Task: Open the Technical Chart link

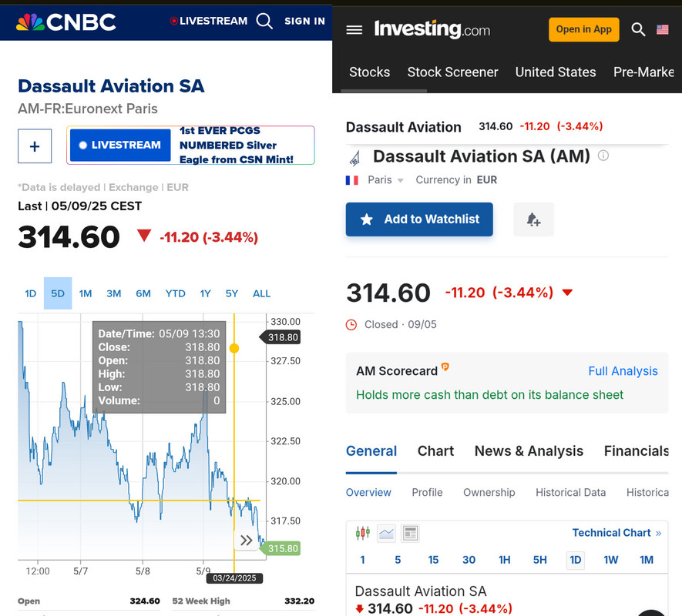Action: pyautogui.click(x=616, y=533)
